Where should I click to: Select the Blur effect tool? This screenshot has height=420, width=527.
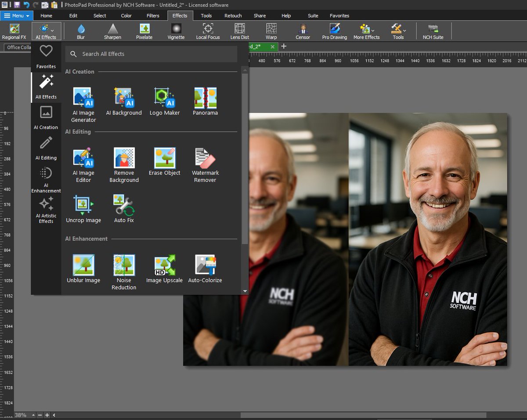point(80,31)
